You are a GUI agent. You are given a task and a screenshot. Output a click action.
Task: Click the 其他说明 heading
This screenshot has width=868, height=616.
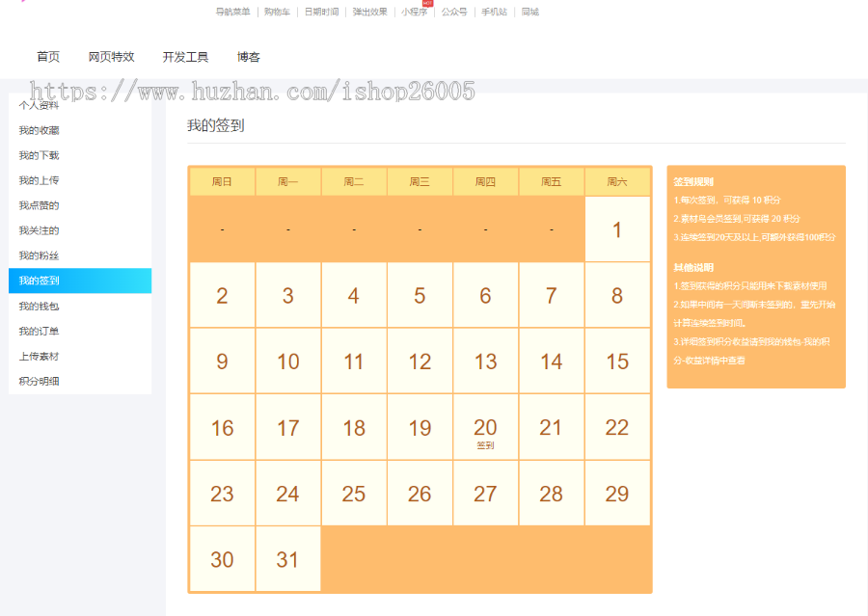tap(693, 267)
